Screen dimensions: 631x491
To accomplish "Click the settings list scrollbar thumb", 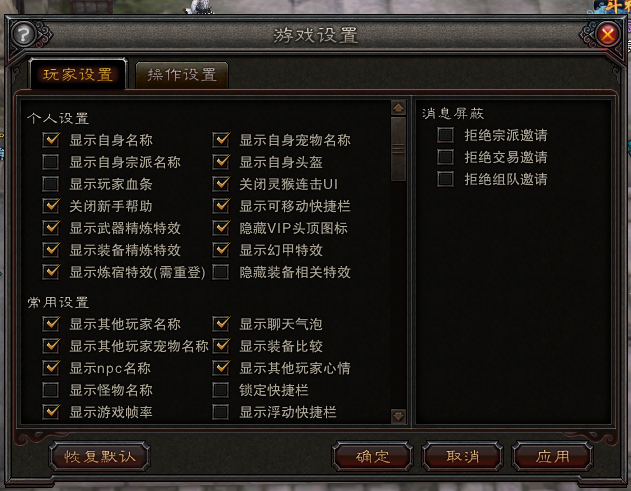I will 398,149.
